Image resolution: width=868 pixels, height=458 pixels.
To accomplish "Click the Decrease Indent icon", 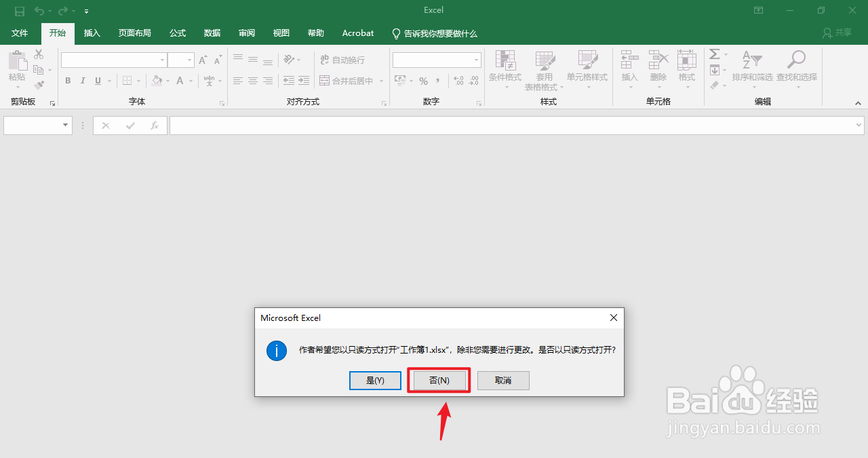I will [289, 81].
